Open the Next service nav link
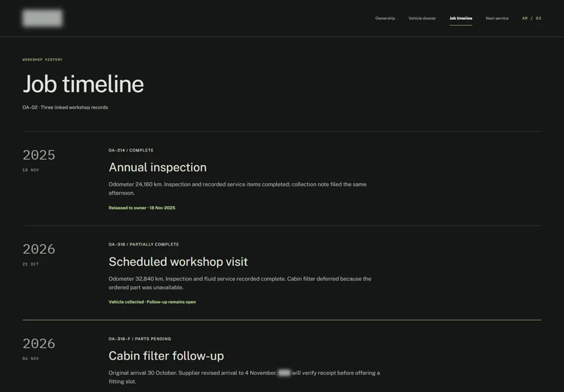Viewport: 564px width, 392px height. (497, 18)
